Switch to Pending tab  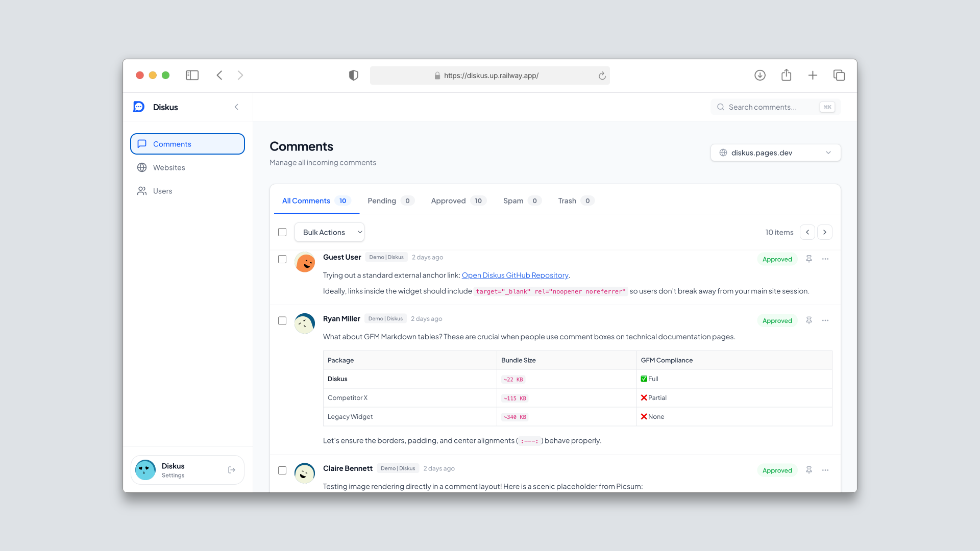point(390,201)
